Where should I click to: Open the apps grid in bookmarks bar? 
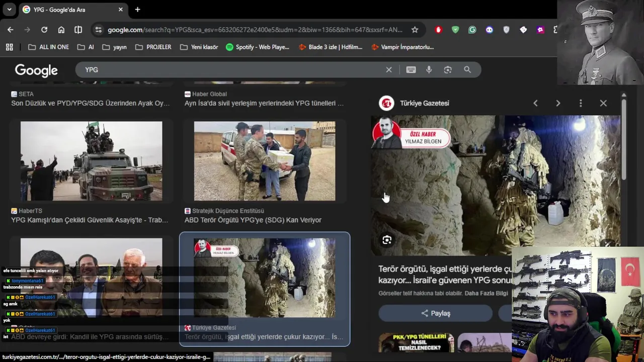[x=9, y=47]
